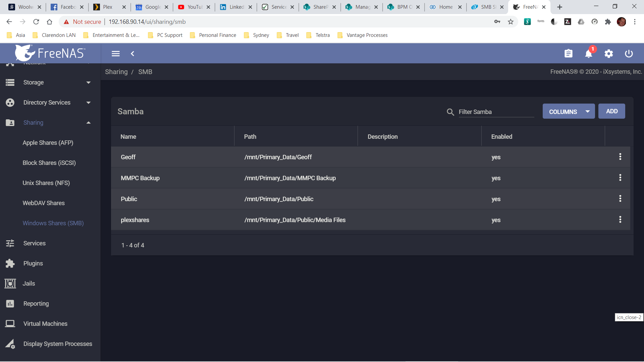
Task: Click the browser address bar URL
Action: click(x=147, y=22)
